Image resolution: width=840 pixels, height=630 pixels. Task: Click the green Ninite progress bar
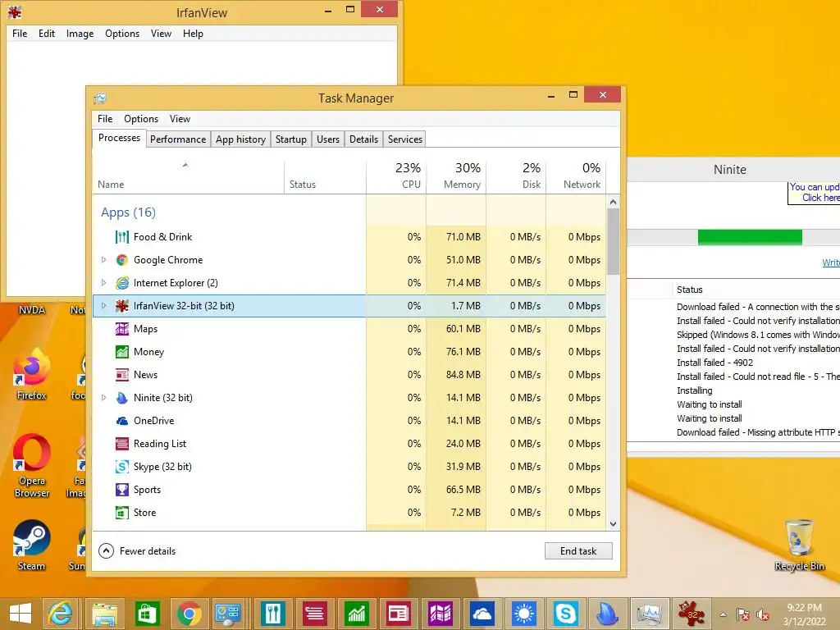pos(750,237)
